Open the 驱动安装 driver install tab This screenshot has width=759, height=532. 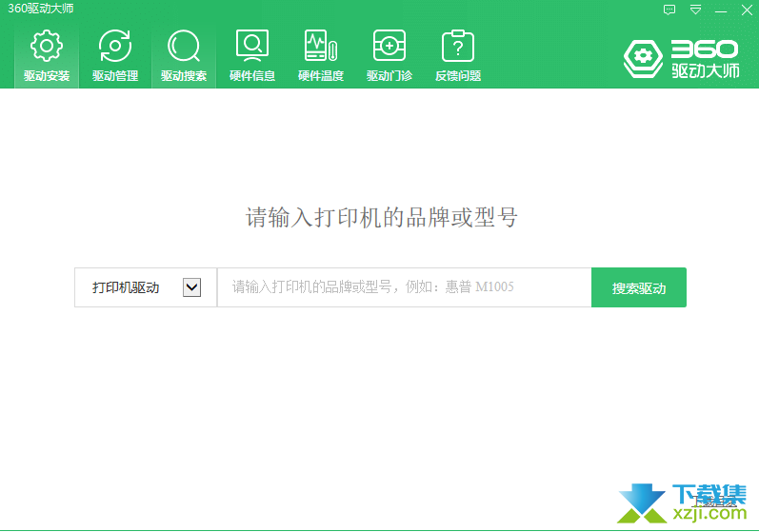click(x=47, y=55)
